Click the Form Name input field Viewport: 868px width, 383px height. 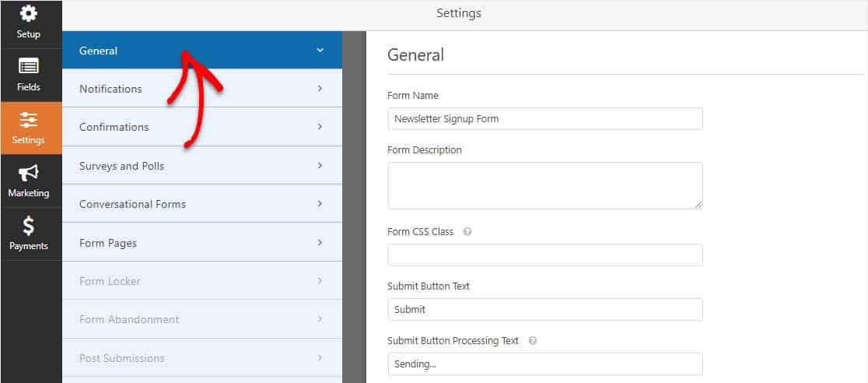pos(544,119)
